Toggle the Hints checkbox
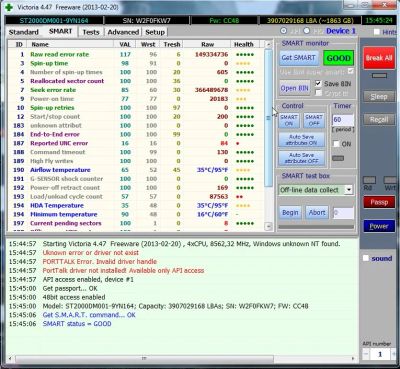Viewport: 400px width, 369px height. coord(377,32)
